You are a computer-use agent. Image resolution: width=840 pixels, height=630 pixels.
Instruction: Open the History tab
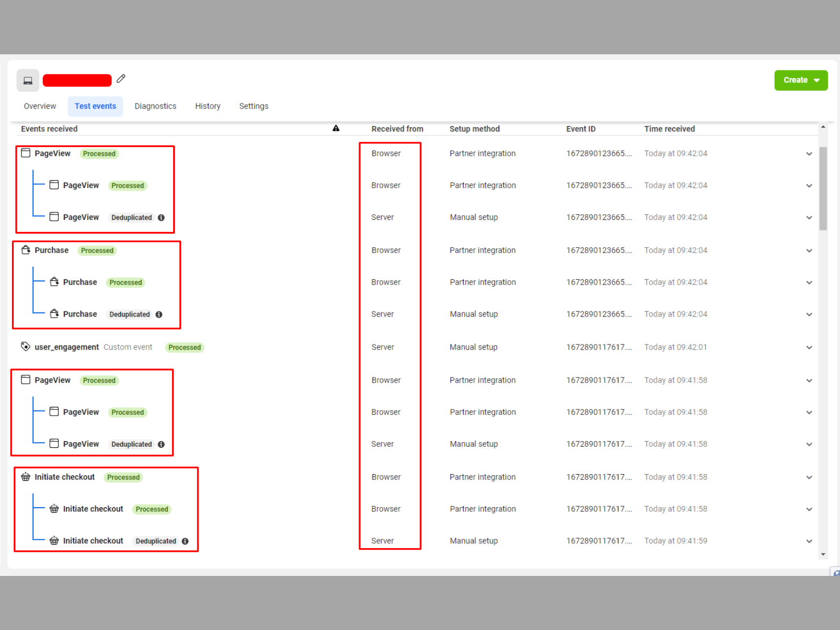207,106
